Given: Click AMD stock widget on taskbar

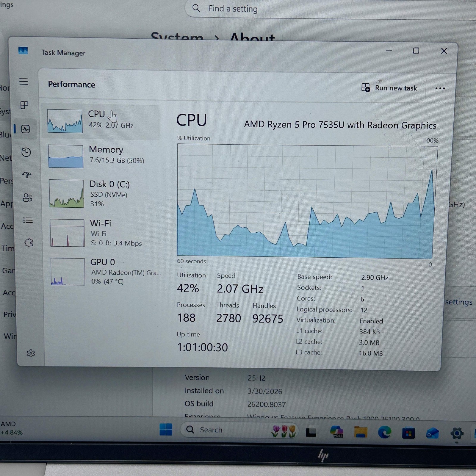Looking at the screenshot, I should (x=11, y=428).
